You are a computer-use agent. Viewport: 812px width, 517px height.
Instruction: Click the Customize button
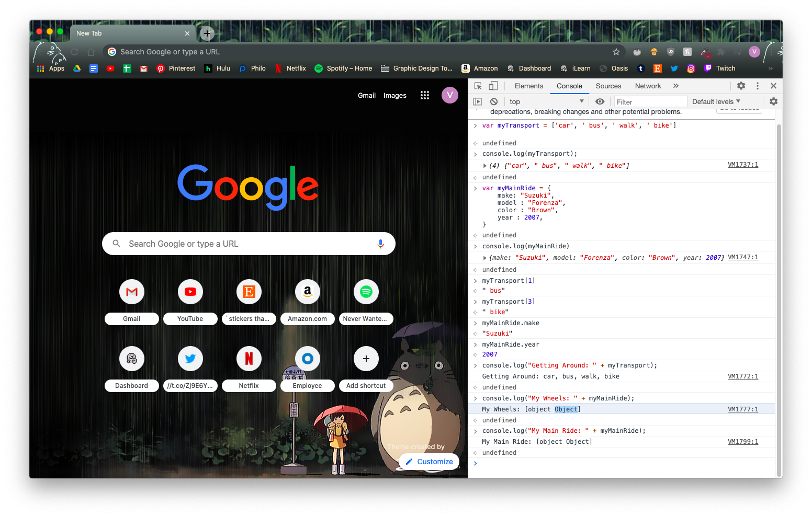coord(428,461)
